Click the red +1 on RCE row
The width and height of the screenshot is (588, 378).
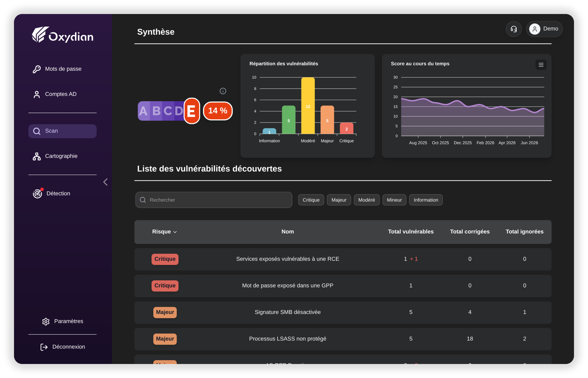pos(414,259)
